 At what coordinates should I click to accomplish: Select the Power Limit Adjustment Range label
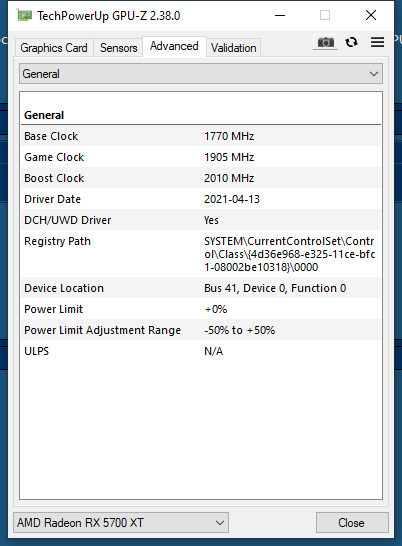[102, 330]
